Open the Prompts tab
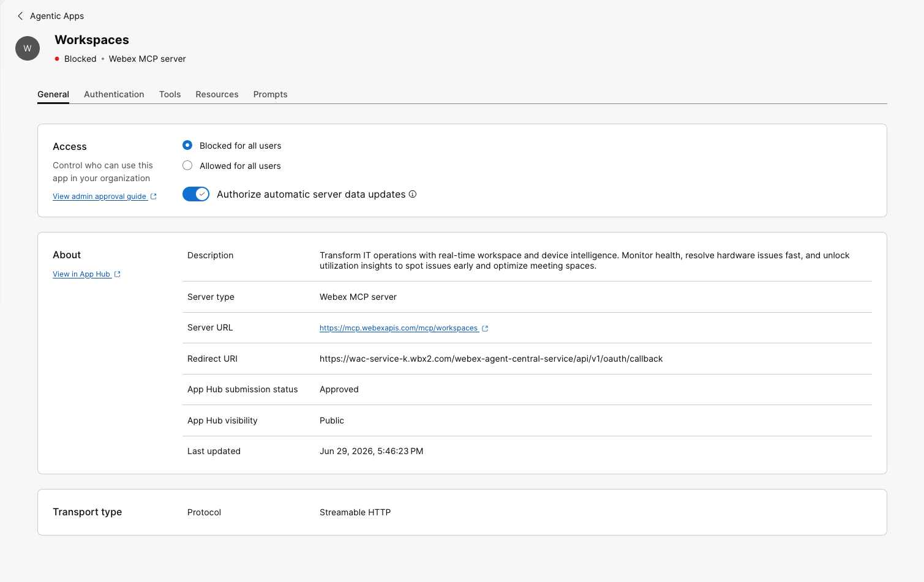This screenshot has height=582, width=924. click(270, 94)
